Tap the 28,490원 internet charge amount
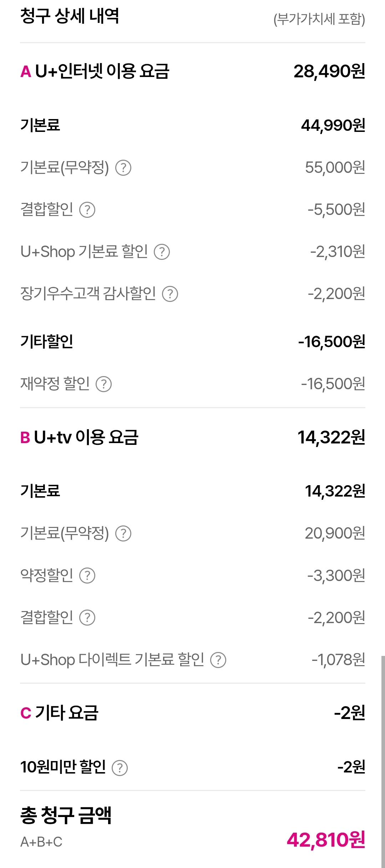385x868 pixels. (x=329, y=71)
